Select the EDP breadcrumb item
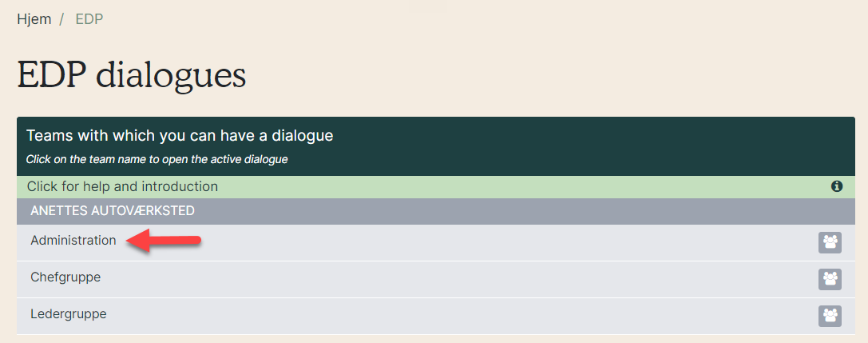Viewport: 868px width, 343px height. pyautogui.click(x=89, y=19)
